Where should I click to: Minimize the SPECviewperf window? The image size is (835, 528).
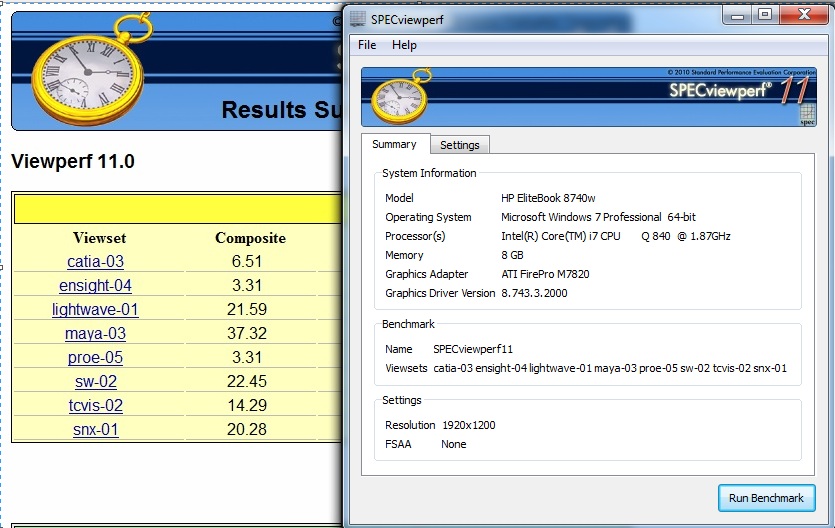tap(738, 15)
